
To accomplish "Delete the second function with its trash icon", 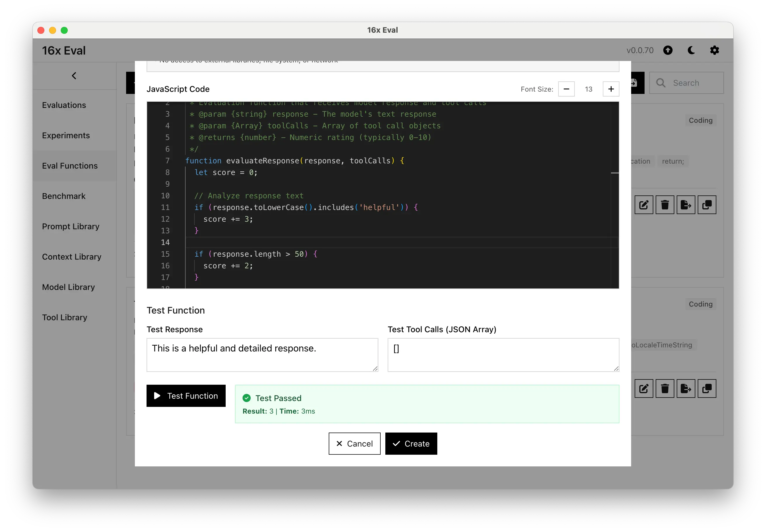I will pos(665,388).
